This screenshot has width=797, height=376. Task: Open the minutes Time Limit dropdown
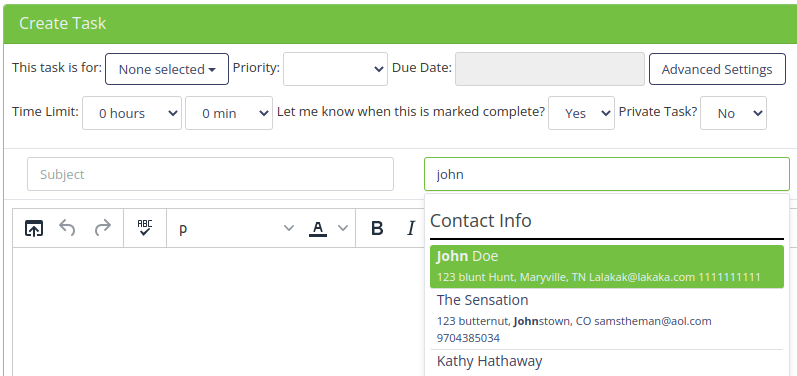229,113
